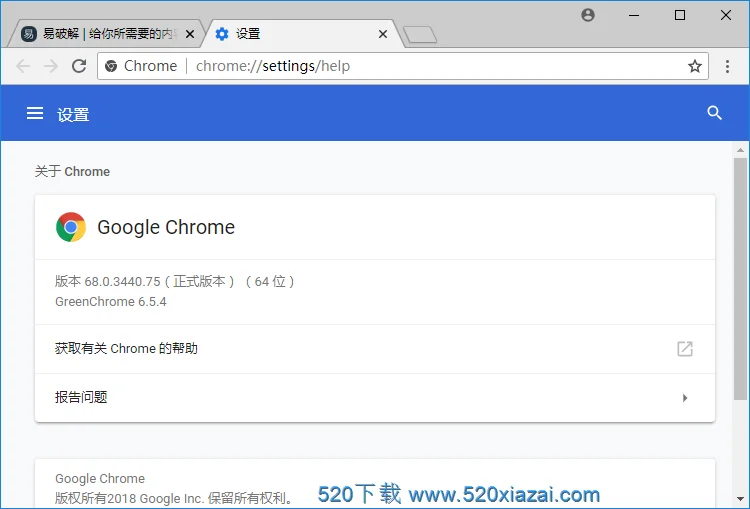Click the 易破解 tab favicon
The image size is (750, 509).
point(29,34)
